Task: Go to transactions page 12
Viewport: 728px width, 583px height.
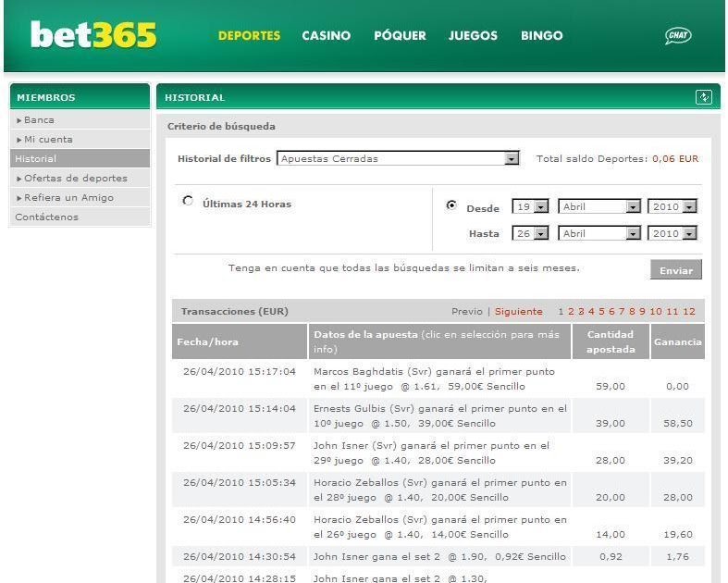Action: pyautogui.click(x=689, y=311)
